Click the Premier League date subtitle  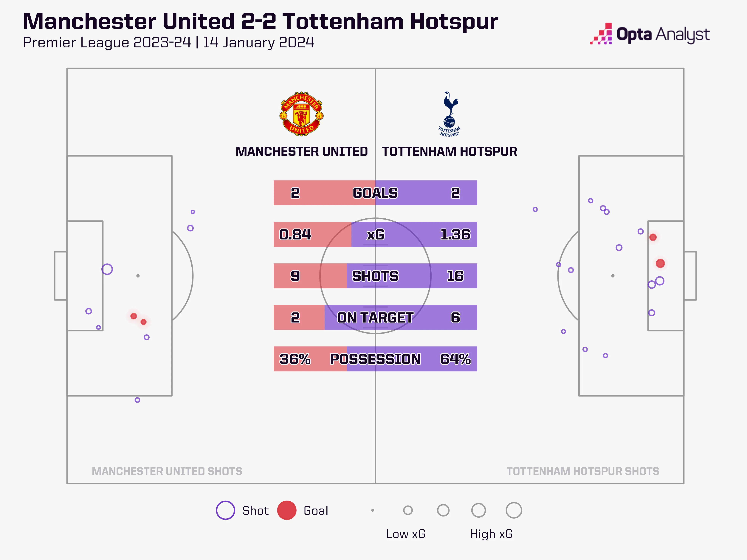(168, 43)
